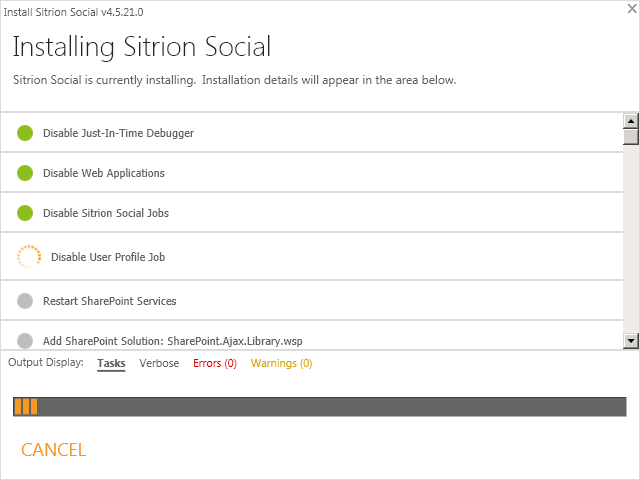The width and height of the screenshot is (640, 480).
Task: Click the scroll up arrow of task list
Action: 631,121
